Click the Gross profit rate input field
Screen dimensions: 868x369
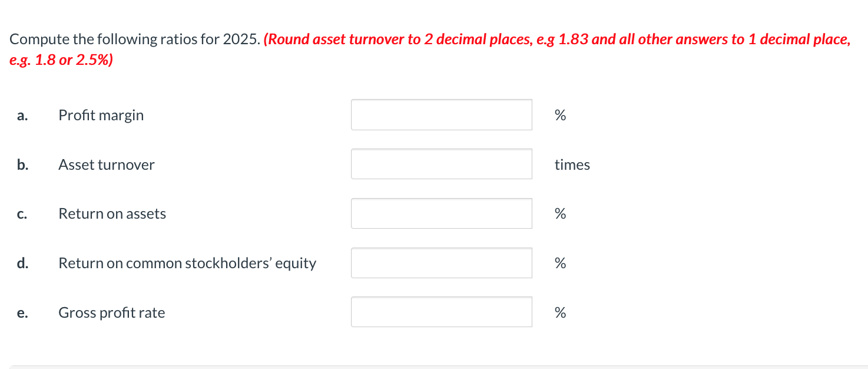(441, 311)
